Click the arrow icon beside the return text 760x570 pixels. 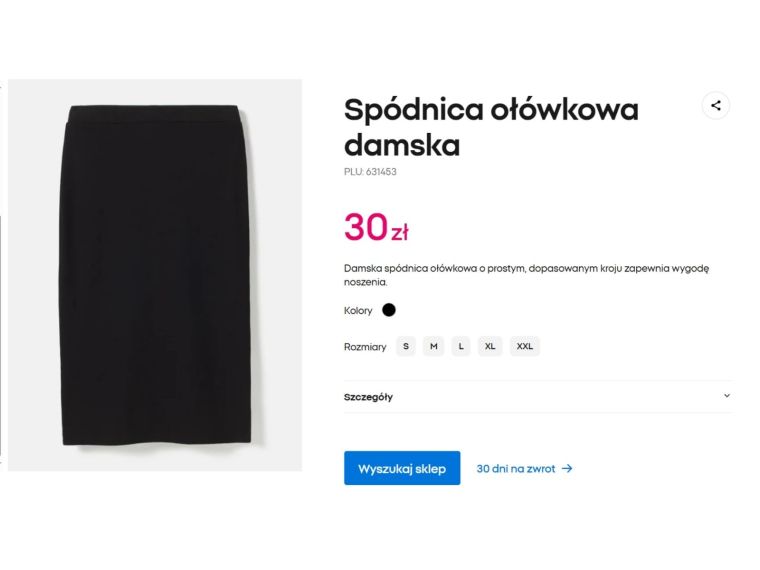pos(567,468)
